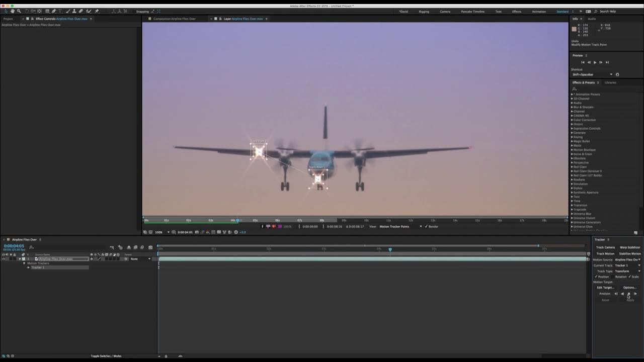Viewport: 644px width, 362px height.
Task: Select the Roto Brush tool
Action: tap(89, 11)
